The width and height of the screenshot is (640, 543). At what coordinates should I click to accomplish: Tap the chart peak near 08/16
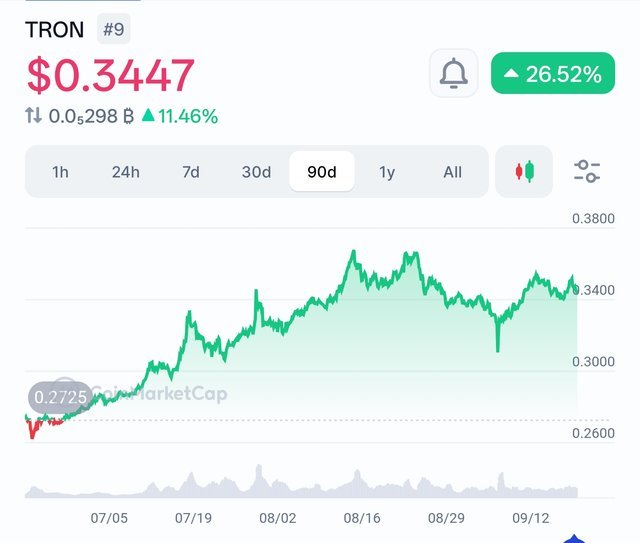(x=353, y=252)
